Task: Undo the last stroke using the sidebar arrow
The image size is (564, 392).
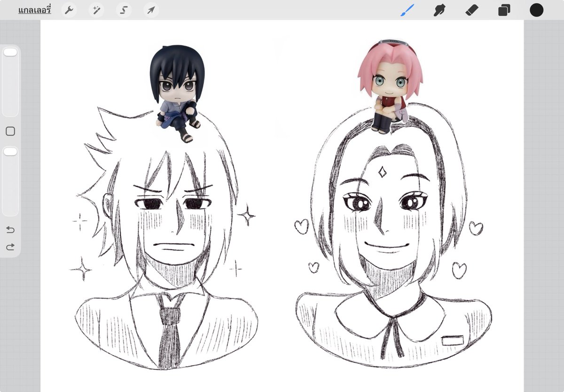Action: 10,230
